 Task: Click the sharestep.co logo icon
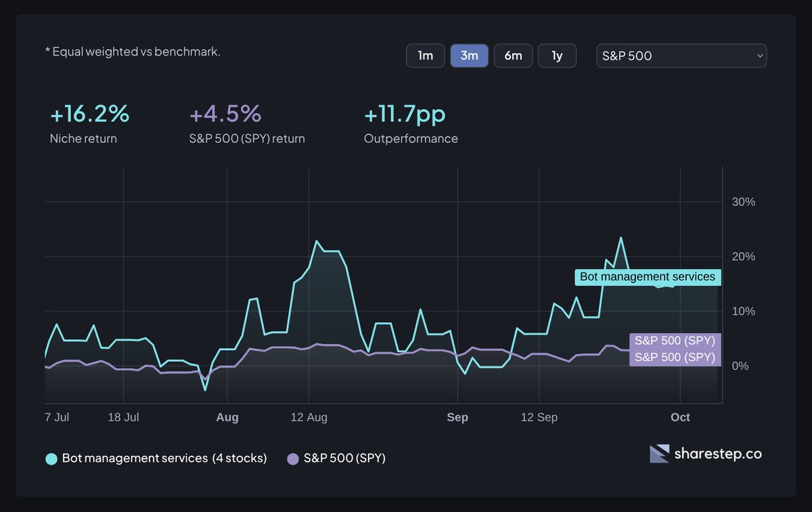tap(659, 454)
